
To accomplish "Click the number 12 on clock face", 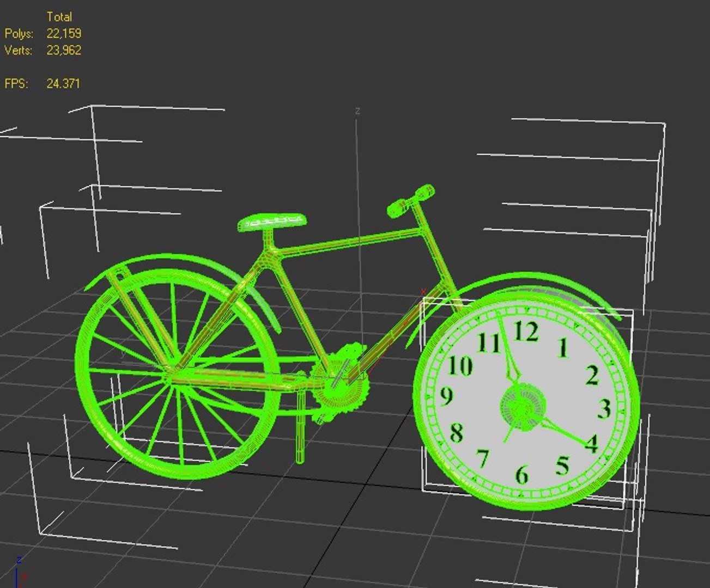I will [526, 332].
